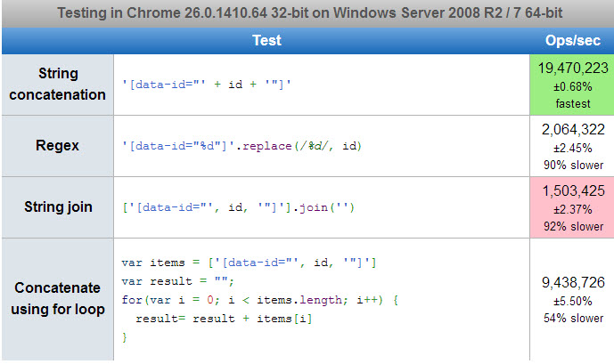This screenshot has height=364, width=614.
Task: Click the .join('') code snippet
Action: click(238, 206)
